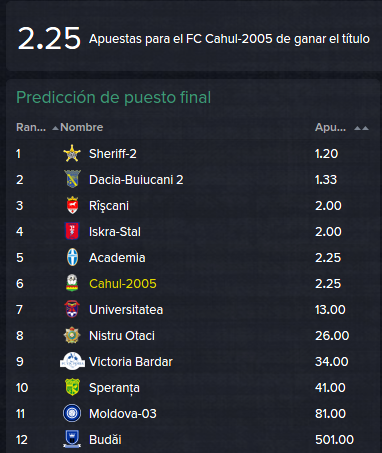Click the Sheriff-2 club badge

72,154
